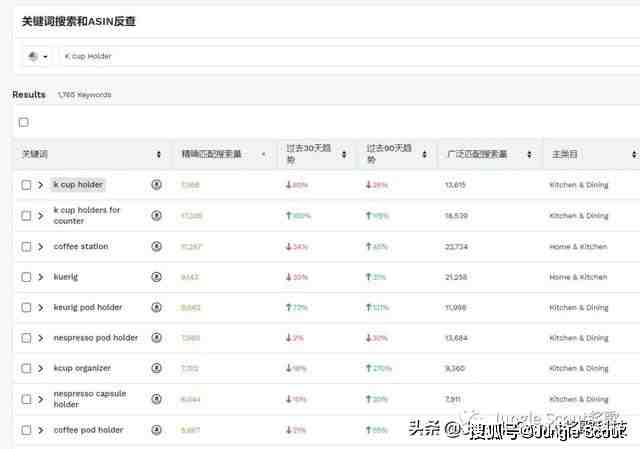The width and height of the screenshot is (640, 449).
Task: Expand the 'nespresso capsule holder' row chevron
Action: (40, 399)
